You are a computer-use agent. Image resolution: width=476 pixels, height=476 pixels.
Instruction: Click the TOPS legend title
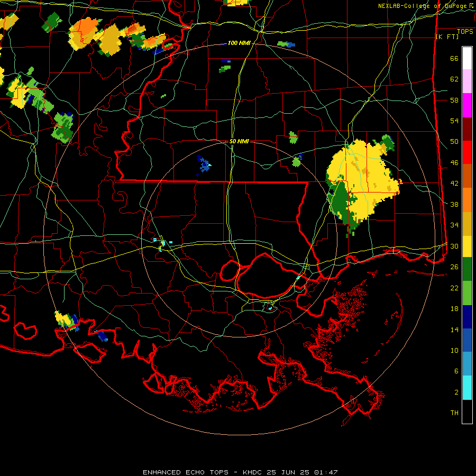click(x=465, y=32)
